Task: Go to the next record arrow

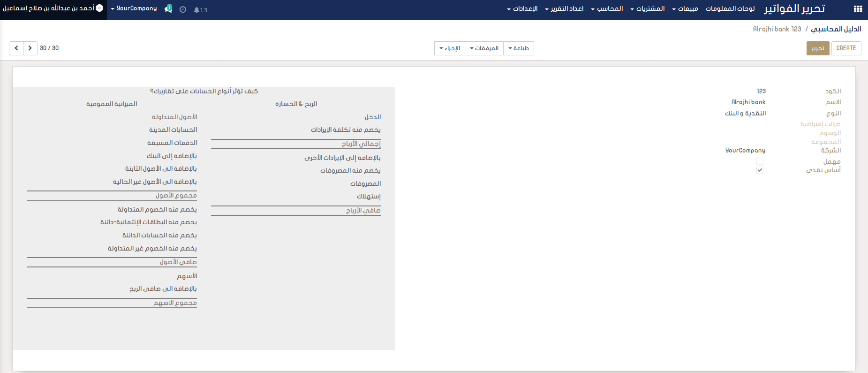Action: [30, 48]
